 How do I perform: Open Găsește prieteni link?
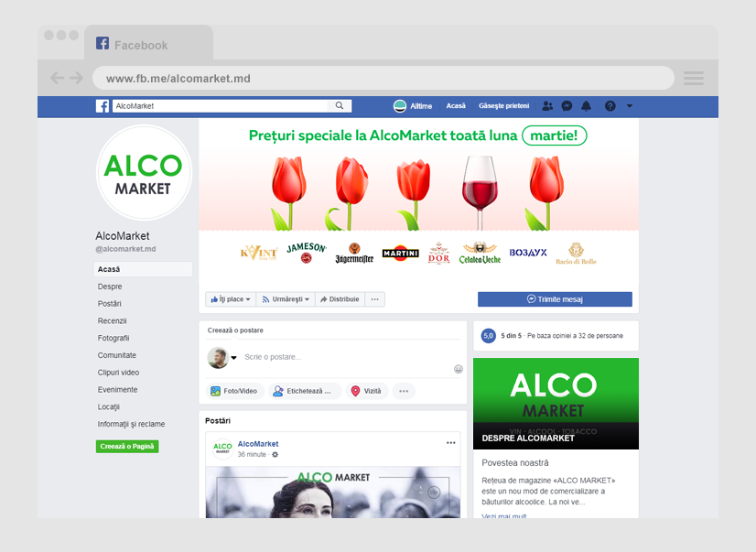pyautogui.click(x=503, y=106)
